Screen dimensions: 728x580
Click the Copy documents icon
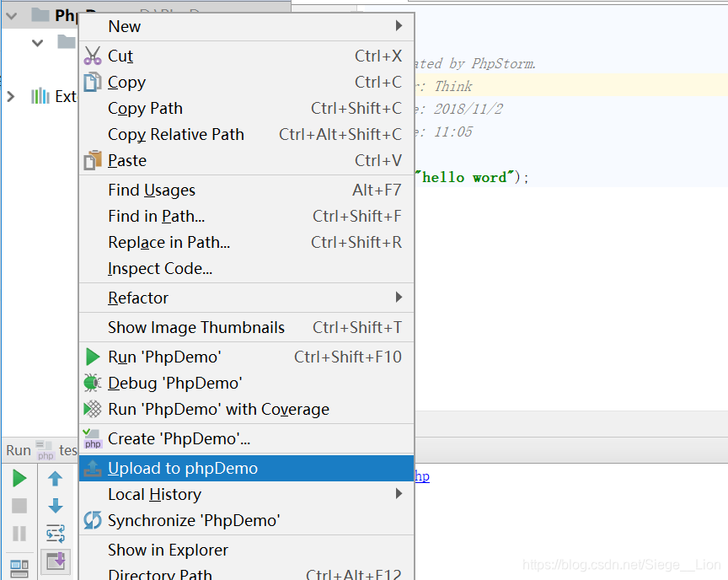point(93,82)
